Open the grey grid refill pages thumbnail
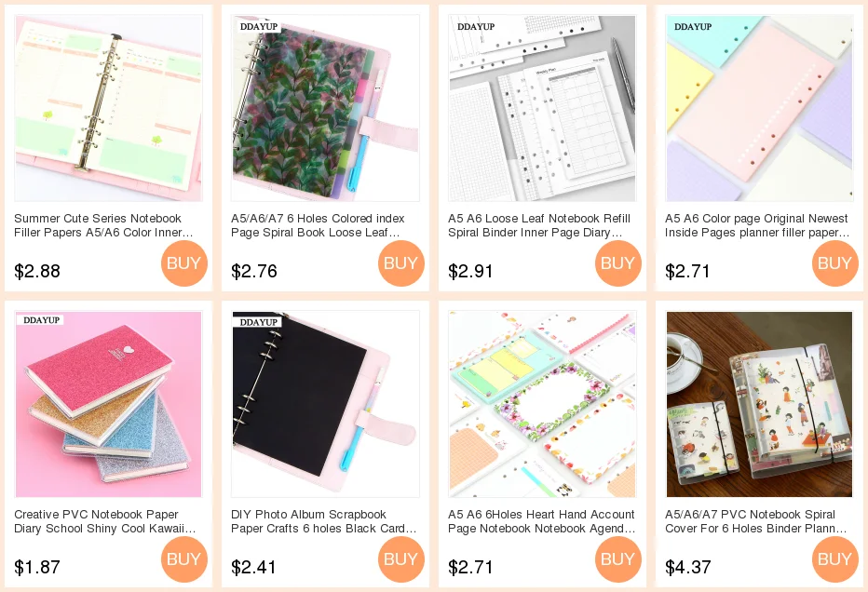The image size is (868, 592). 542,108
